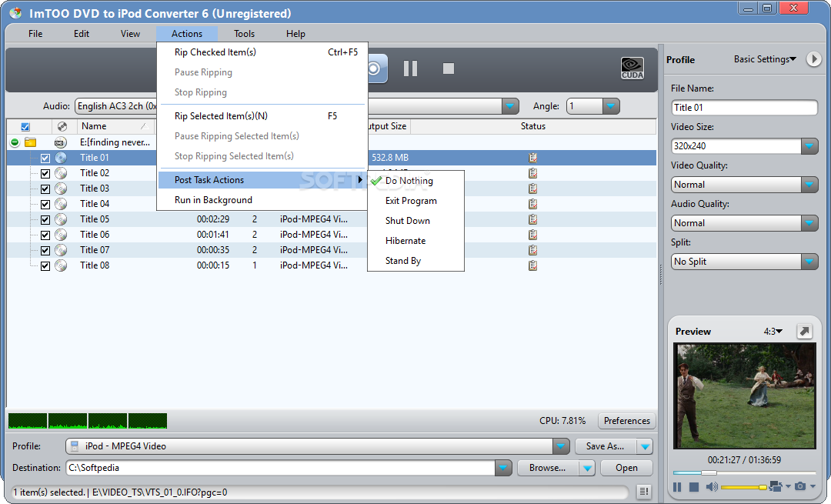This screenshot has width=831, height=504.
Task: Click the status icon for Title 05
Action: click(x=532, y=219)
